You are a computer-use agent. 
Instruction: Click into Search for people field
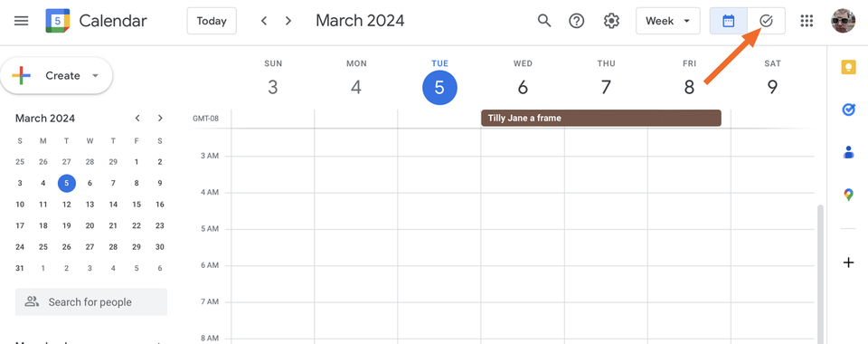click(x=90, y=301)
